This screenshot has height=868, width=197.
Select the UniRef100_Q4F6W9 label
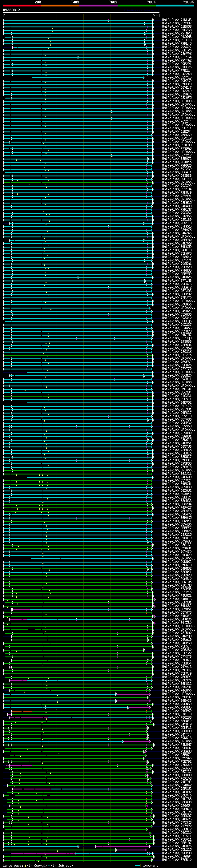[177, 477]
